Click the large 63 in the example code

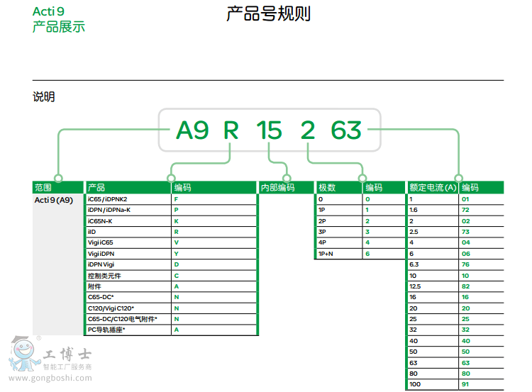346,130
